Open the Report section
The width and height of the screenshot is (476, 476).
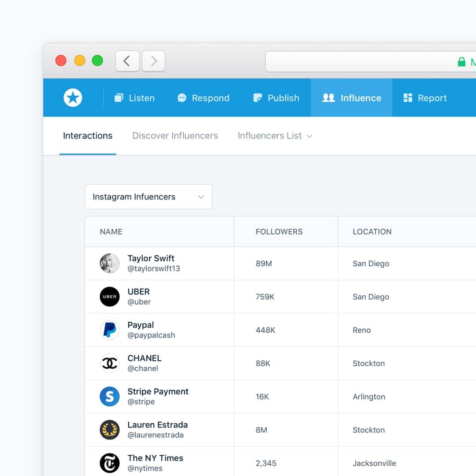coord(425,98)
